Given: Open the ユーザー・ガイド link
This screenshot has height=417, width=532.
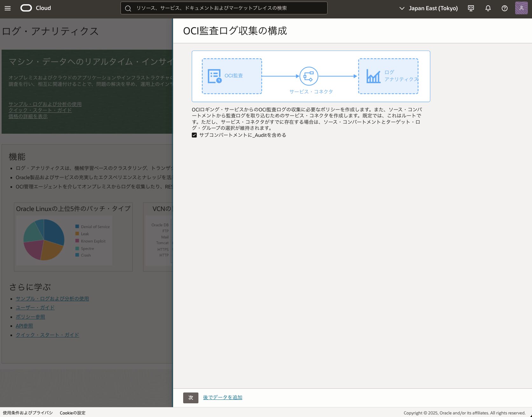Looking at the screenshot, I should (x=35, y=307).
